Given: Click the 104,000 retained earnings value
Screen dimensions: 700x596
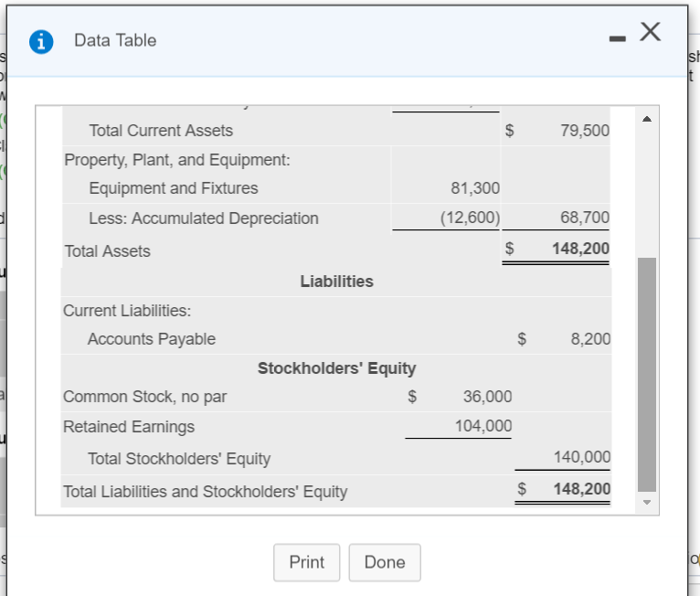Looking at the screenshot, I should [483, 426].
